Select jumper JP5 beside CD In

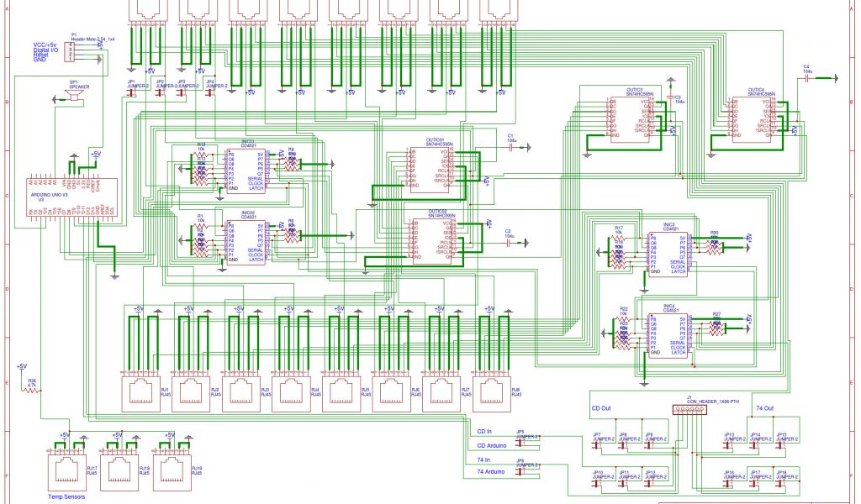tap(526, 438)
